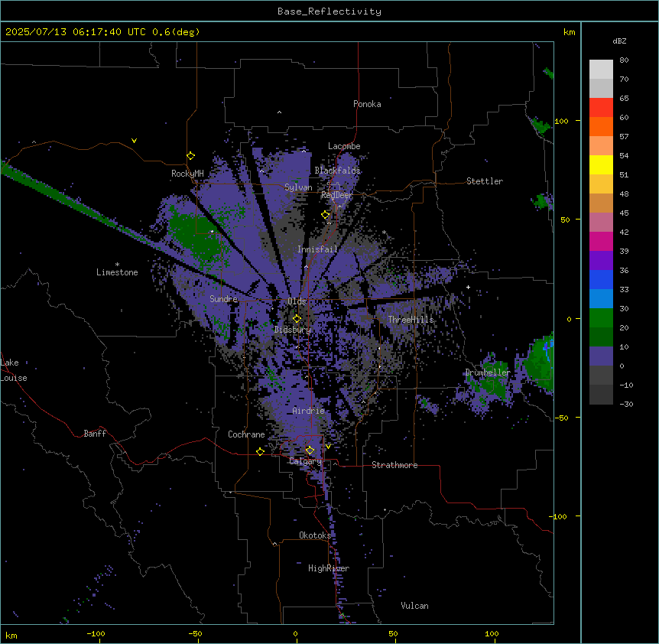
Task: Choose the green 20-30 dBZ legend color
Action: click(601, 318)
